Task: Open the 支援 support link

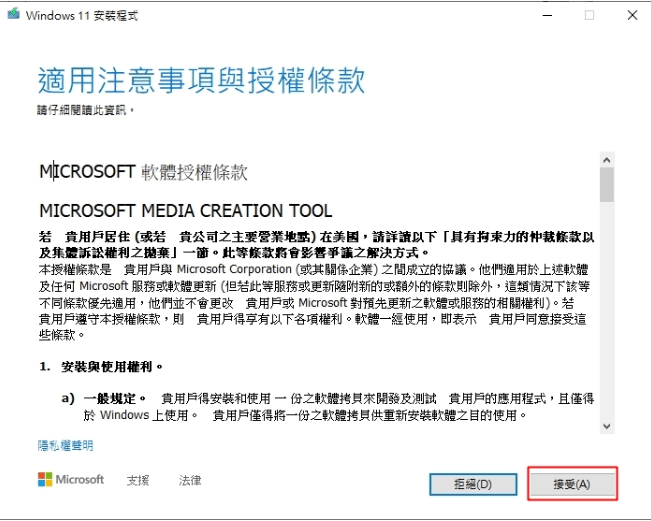Action: [138, 480]
